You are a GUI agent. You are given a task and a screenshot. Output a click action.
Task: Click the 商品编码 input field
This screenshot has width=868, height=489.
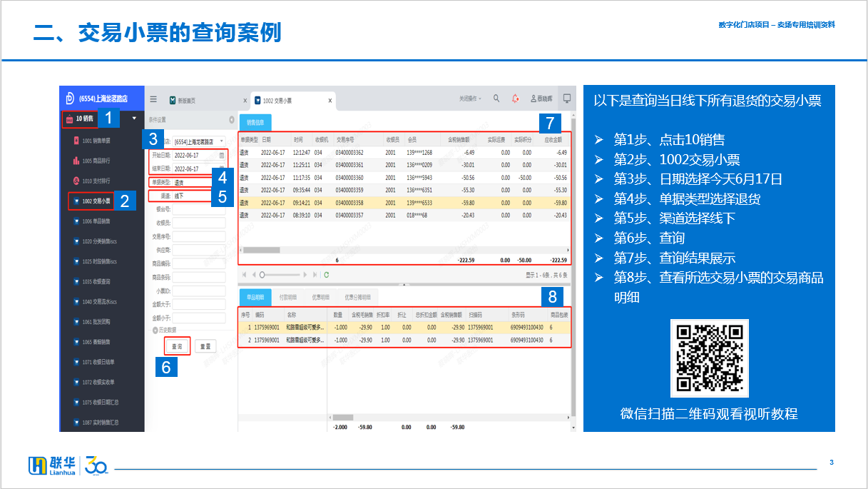click(199, 263)
